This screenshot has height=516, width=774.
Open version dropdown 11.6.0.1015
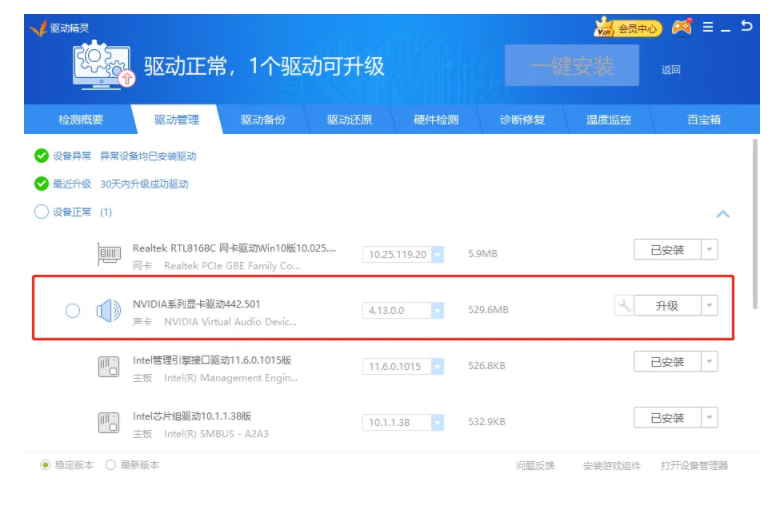[x=437, y=366]
